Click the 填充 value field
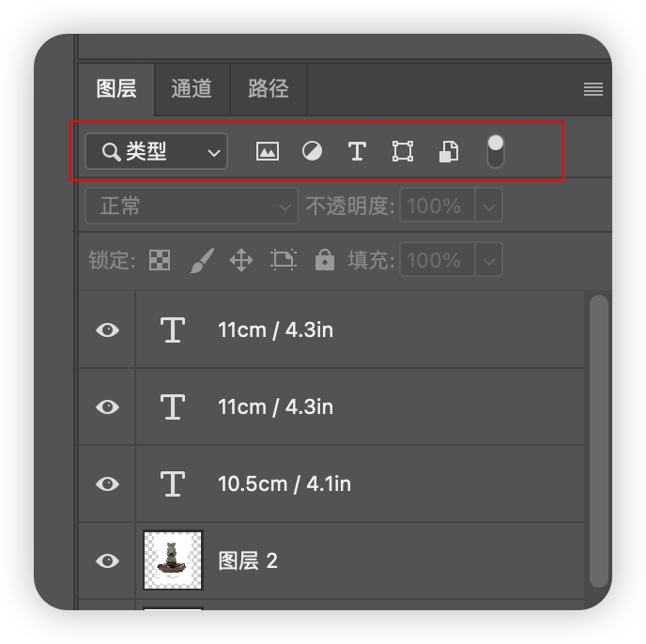 click(438, 260)
